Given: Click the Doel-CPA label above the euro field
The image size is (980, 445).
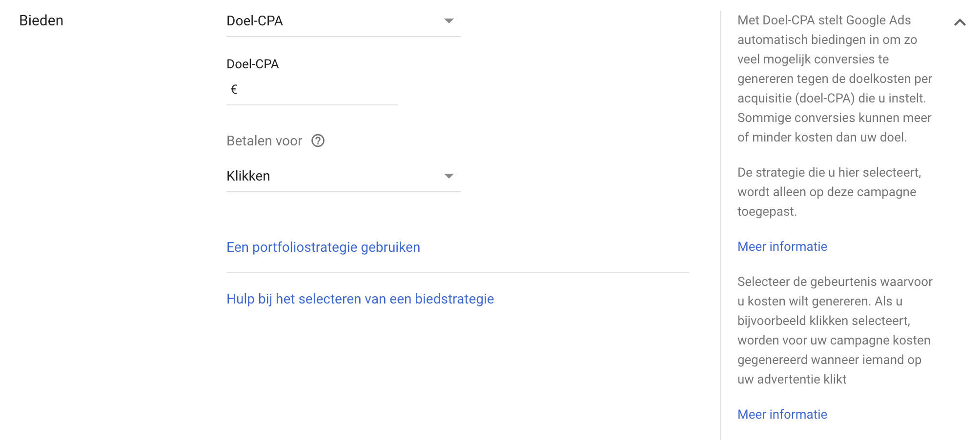Looking at the screenshot, I should (252, 64).
